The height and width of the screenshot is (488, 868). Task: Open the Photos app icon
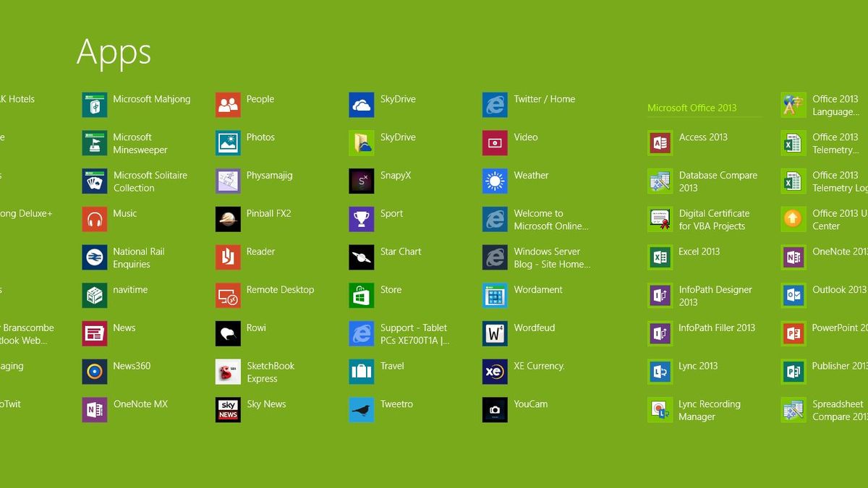[x=228, y=143]
